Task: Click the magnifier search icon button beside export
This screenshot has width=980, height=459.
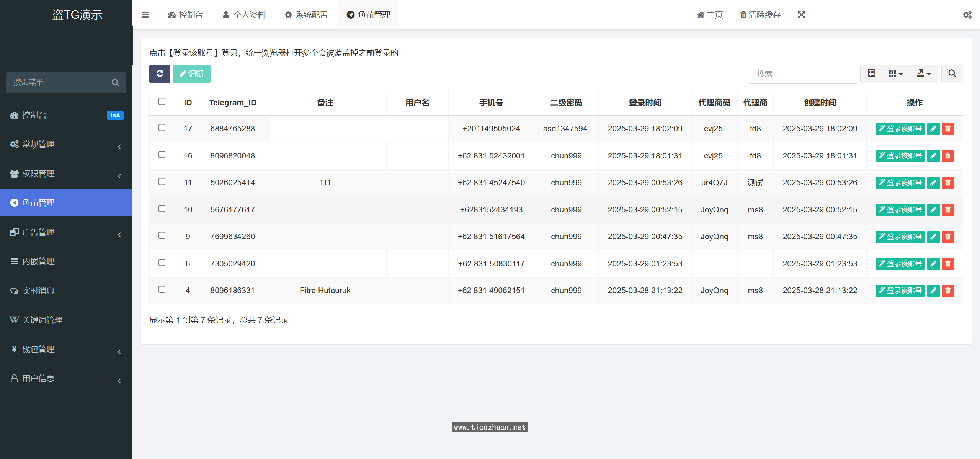Action: [952, 74]
